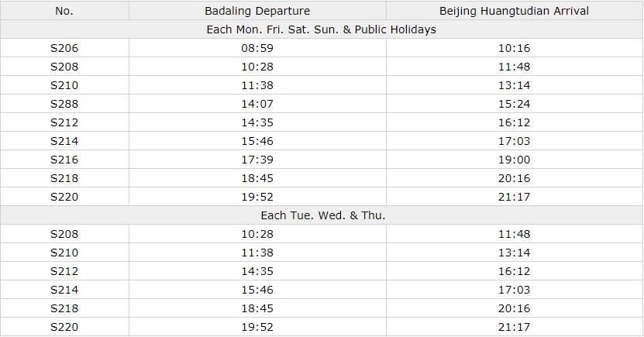Click 17:03 arrival in the weekday section
644x337 pixels.
coord(514,290)
